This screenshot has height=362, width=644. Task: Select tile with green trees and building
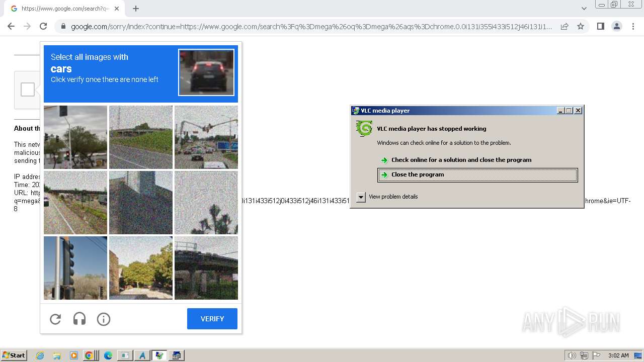tap(141, 268)
